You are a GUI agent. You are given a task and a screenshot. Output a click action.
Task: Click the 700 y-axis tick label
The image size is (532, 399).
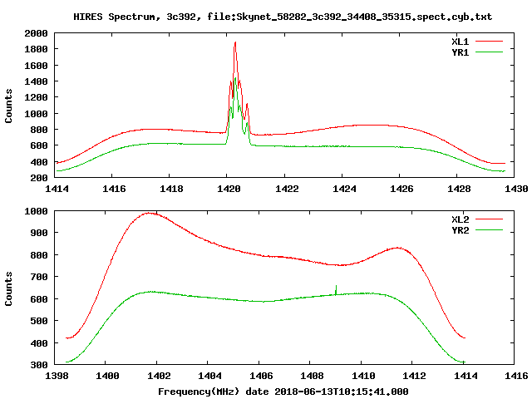(39, 277)
